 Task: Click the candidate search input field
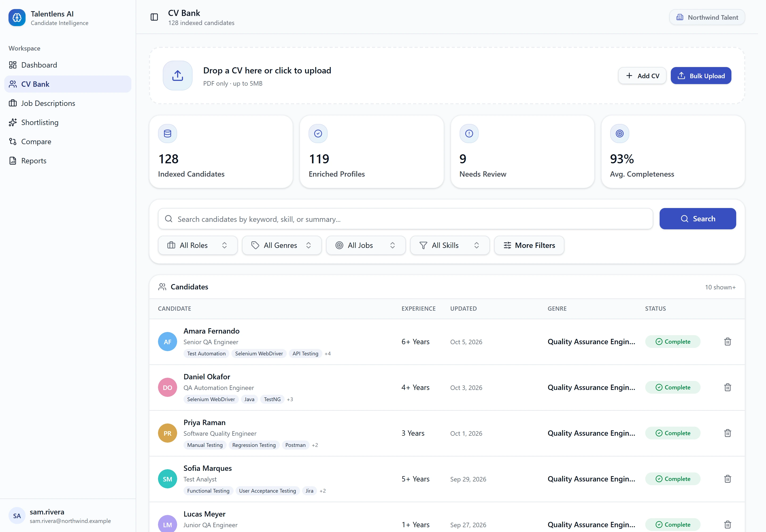(x=405, y=219)
